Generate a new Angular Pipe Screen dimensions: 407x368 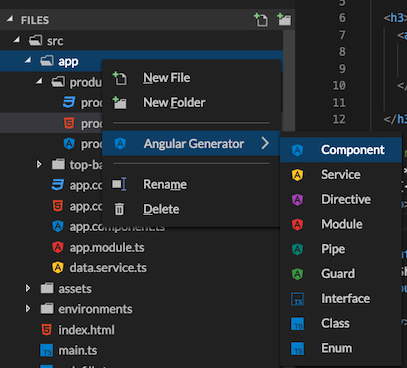click(341, 249)
